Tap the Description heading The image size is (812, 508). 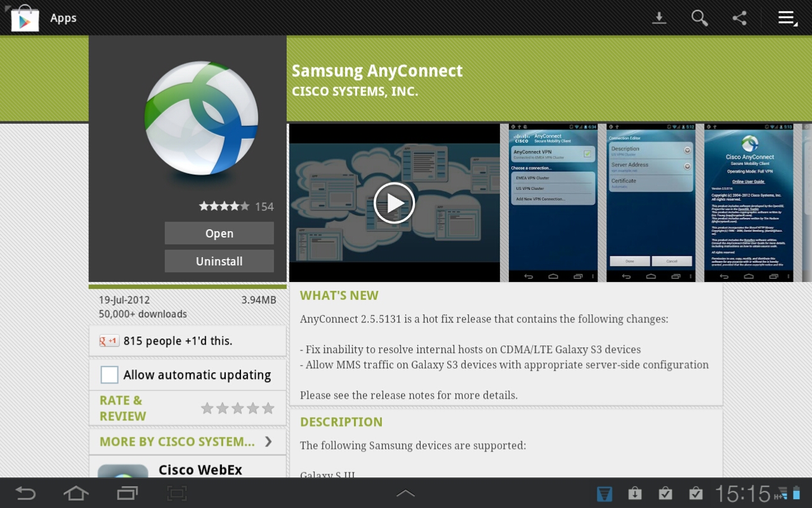pos(341,422)
